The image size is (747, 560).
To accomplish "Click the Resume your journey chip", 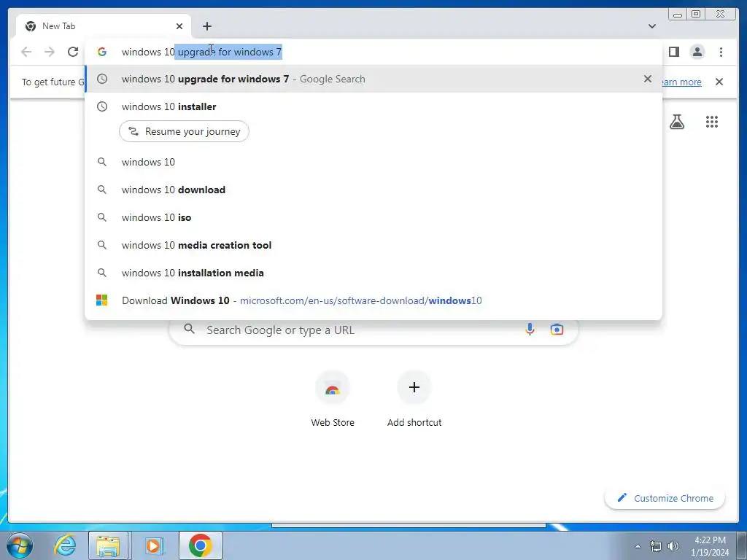I will (x=184, y=131).
